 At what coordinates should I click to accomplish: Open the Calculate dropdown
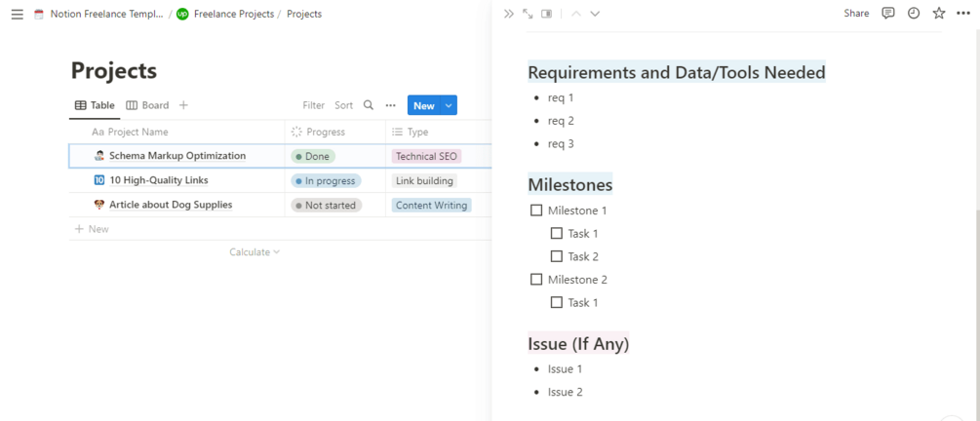pos(255,252)
